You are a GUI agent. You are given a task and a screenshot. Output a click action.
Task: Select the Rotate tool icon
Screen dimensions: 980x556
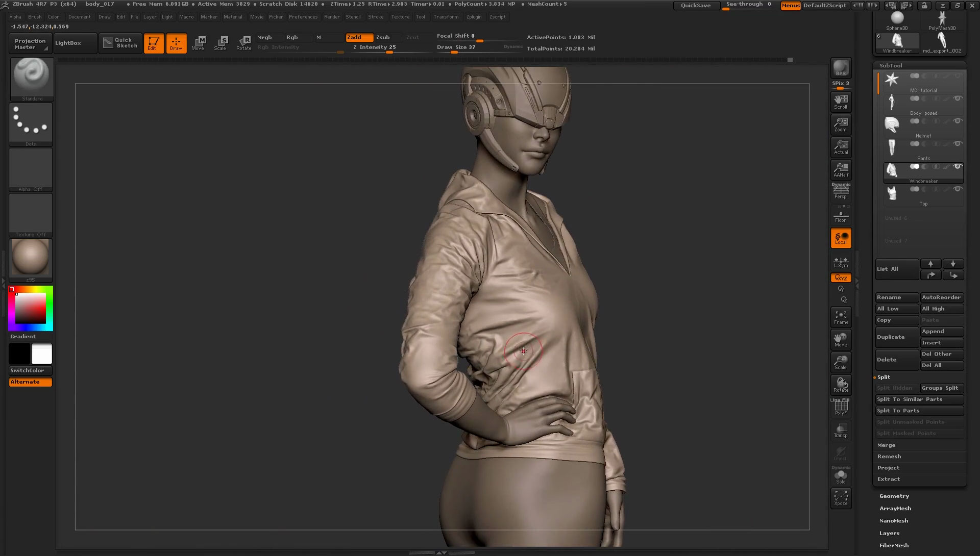click(x=243, y=43)
